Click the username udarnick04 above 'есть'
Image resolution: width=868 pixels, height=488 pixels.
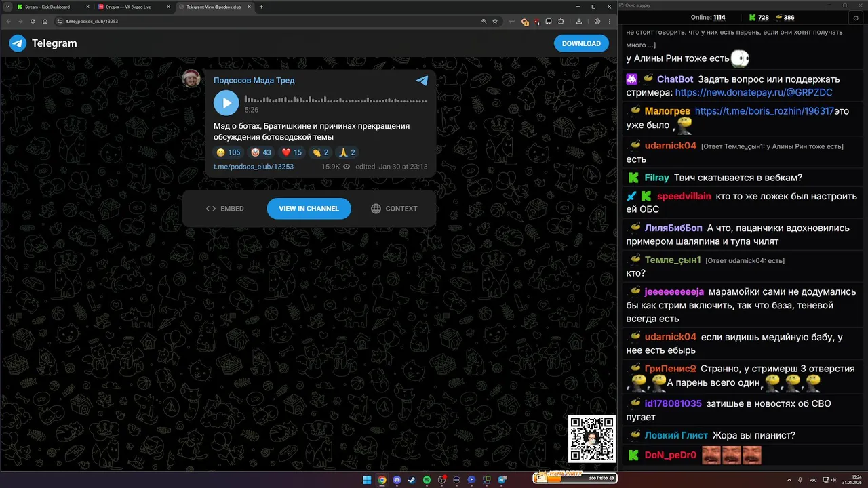coord(670,146)
